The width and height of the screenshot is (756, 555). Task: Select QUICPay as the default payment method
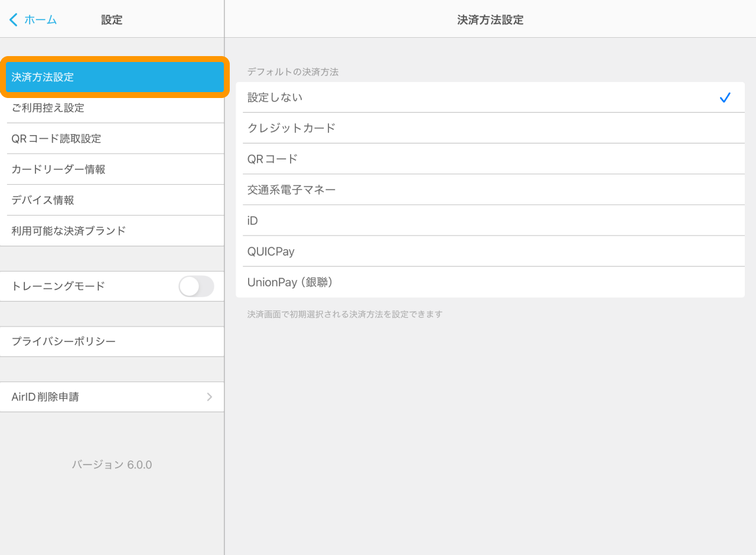pos(413,251)
